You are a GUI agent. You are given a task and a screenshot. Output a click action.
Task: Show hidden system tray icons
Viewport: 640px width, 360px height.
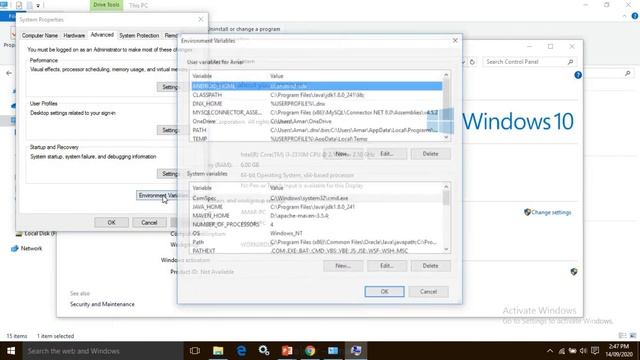point(550,351)
